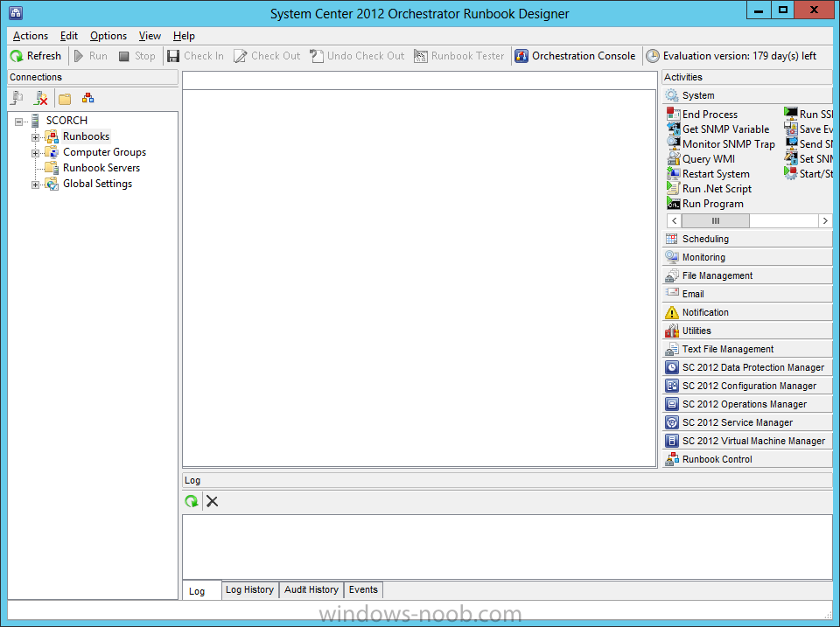Click the Log refresh green icon
Viewport: 840px width, 627px height.
[192, 501]
